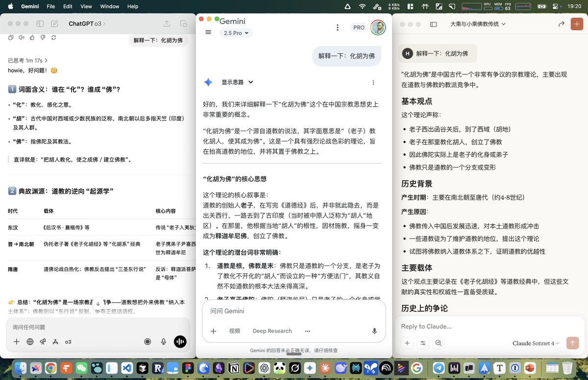
Task: Enable web search globe in ChatGPT composer
Action: [x=30, y=342]
